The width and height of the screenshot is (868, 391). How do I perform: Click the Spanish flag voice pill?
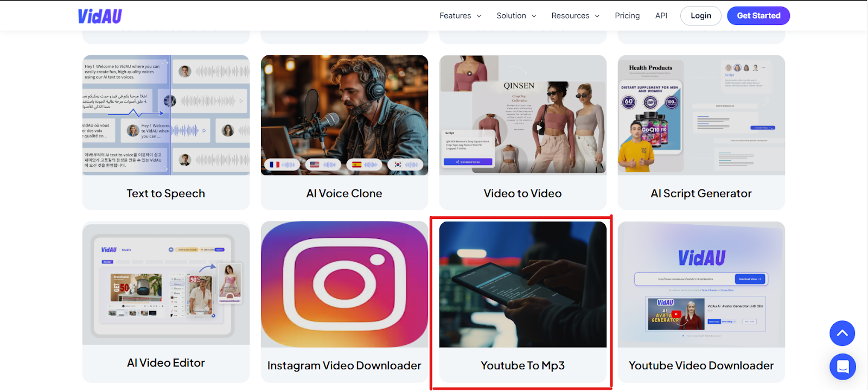pyautogui.click(x=364, y=165)
